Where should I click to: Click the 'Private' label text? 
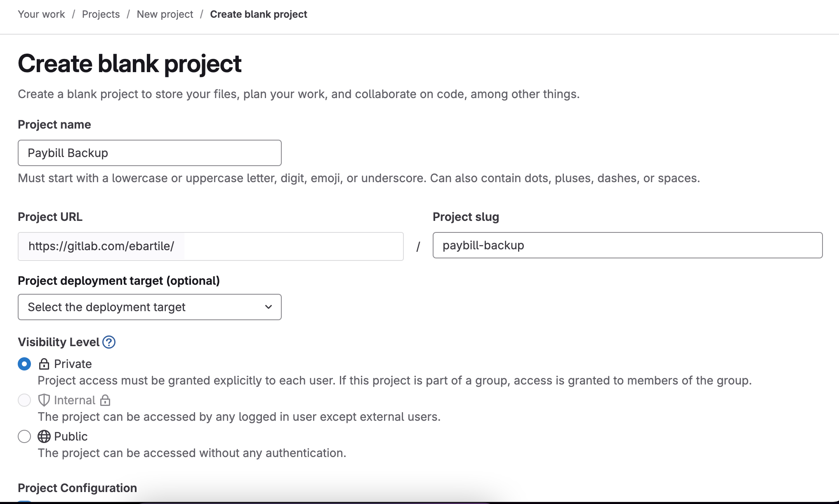tap(73, 364)
